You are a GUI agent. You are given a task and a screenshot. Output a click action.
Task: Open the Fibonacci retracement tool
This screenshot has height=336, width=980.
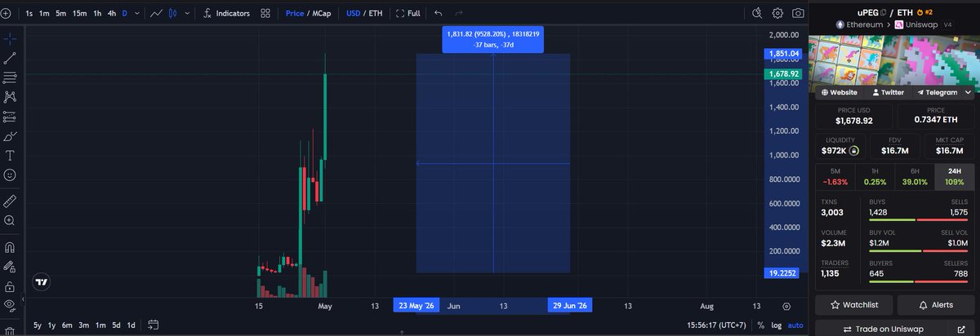point(10,77)
